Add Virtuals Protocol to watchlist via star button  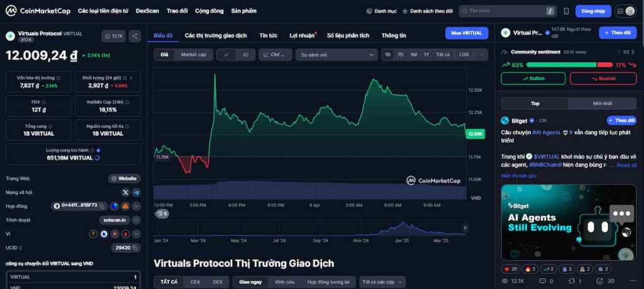(x=114, y=37)
